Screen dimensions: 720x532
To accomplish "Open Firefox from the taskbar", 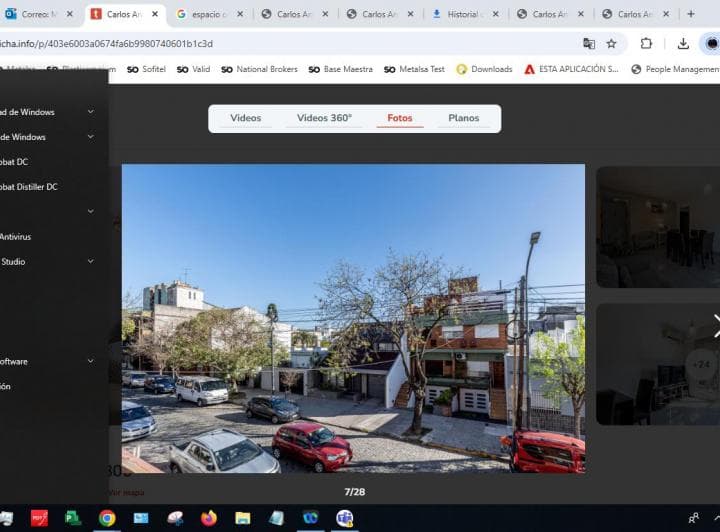I will tap(208, 518).
